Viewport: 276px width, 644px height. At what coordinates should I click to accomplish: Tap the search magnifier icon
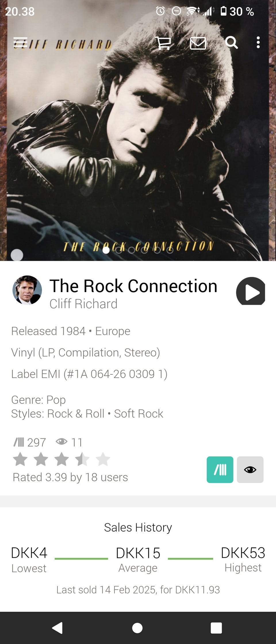231,43
